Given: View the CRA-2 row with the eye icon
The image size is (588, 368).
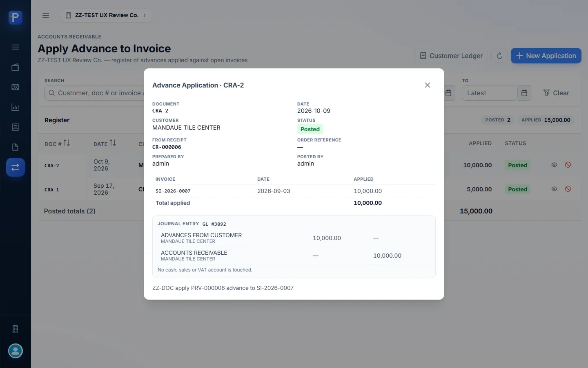Looking at the screenshot, I should tap(554, 165).
